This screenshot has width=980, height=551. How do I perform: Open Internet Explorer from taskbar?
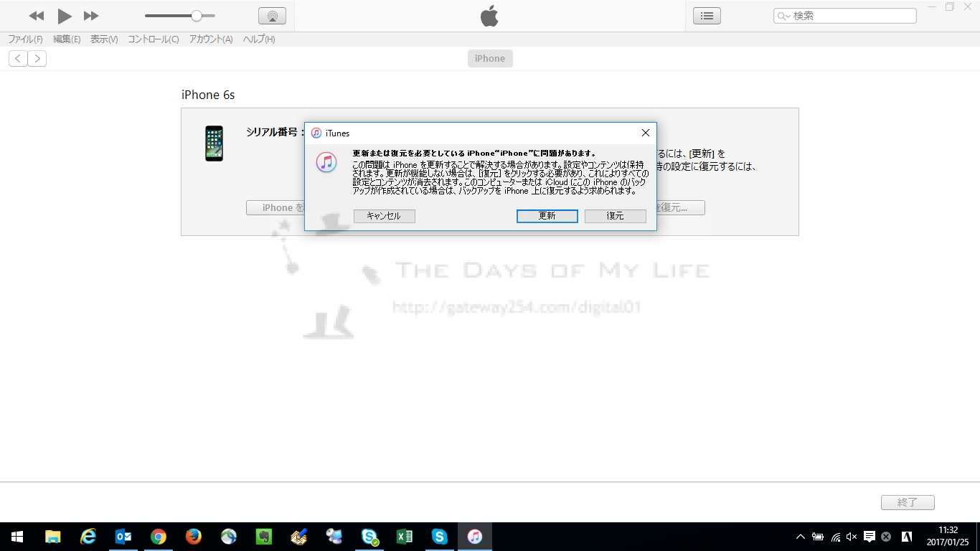(x=88, y=537)
